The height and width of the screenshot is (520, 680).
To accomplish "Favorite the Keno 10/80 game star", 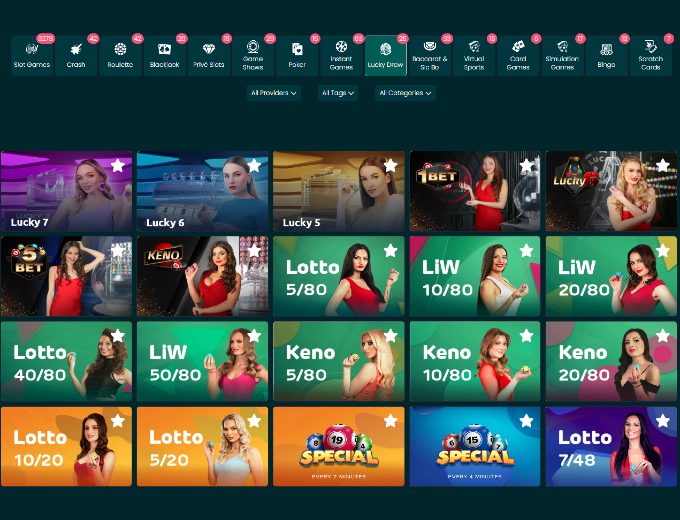I will [526, 335].
